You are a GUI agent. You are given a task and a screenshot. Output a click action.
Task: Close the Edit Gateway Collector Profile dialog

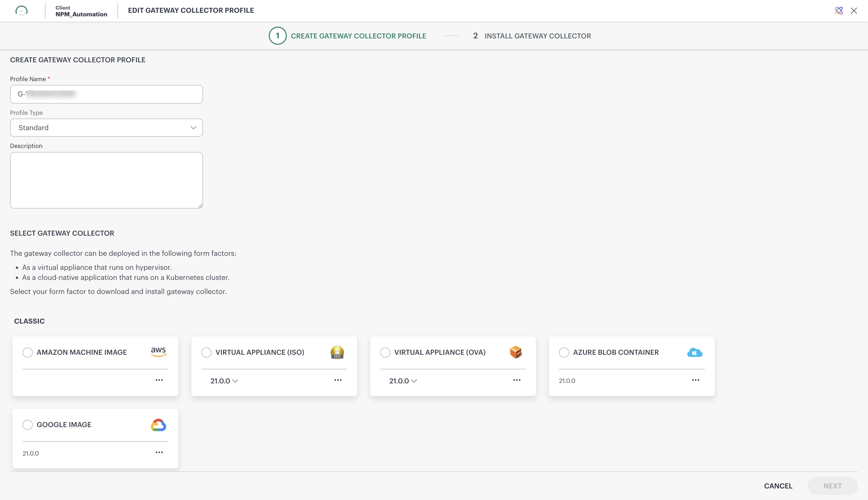click(854, 11)
